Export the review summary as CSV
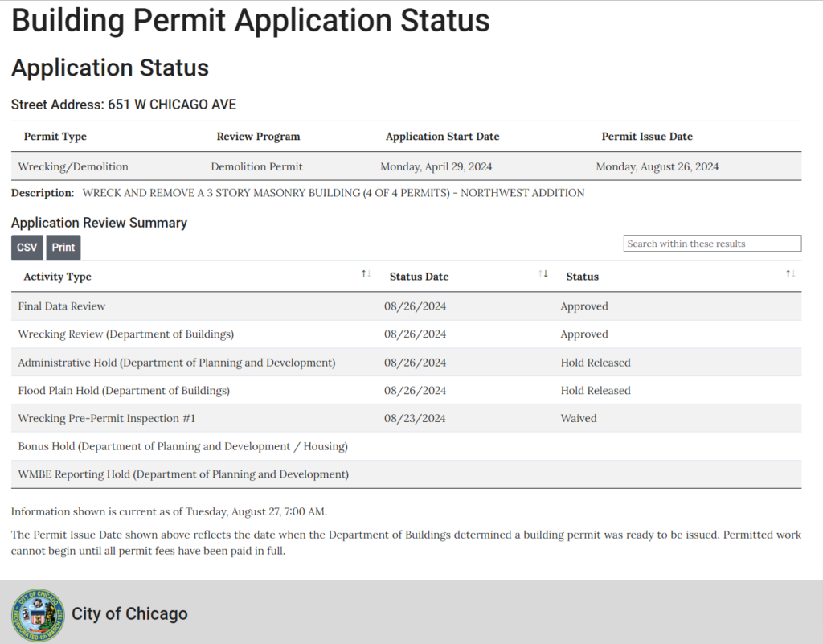 (x=27, y=248)
